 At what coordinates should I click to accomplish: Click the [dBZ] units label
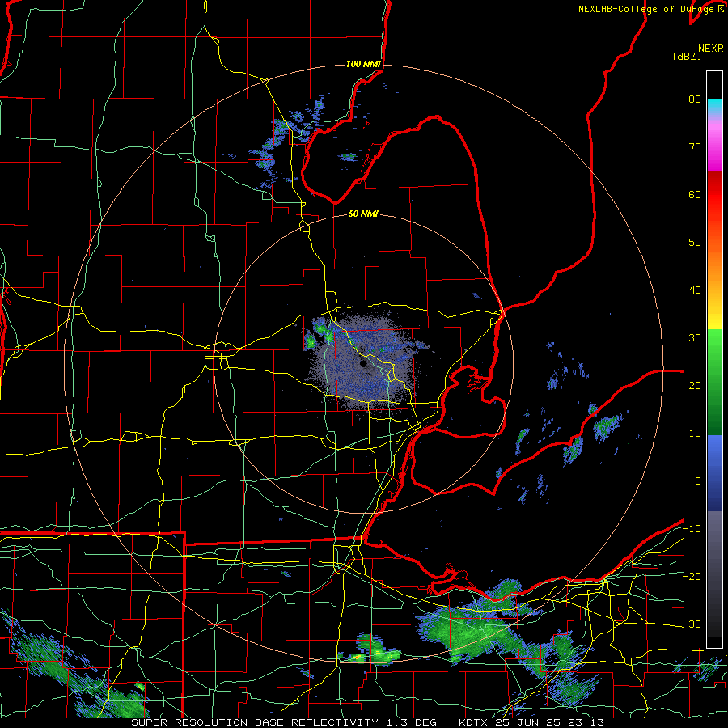[687, 57]
